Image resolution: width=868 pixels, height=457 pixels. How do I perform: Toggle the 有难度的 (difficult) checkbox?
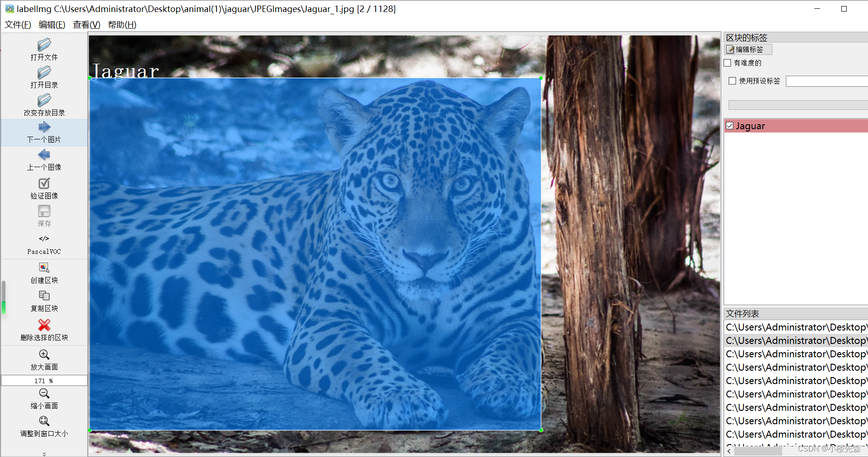[x=728, y=63]
